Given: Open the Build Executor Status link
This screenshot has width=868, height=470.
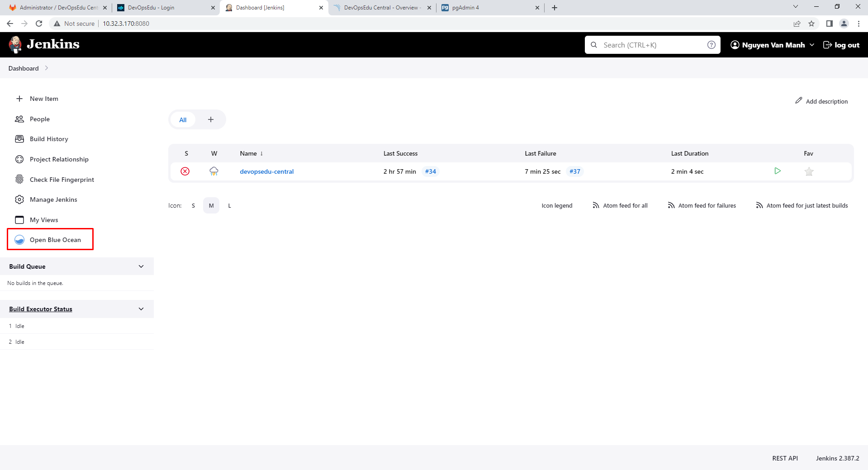Looking at the screenshot, I should pos(41,309).
